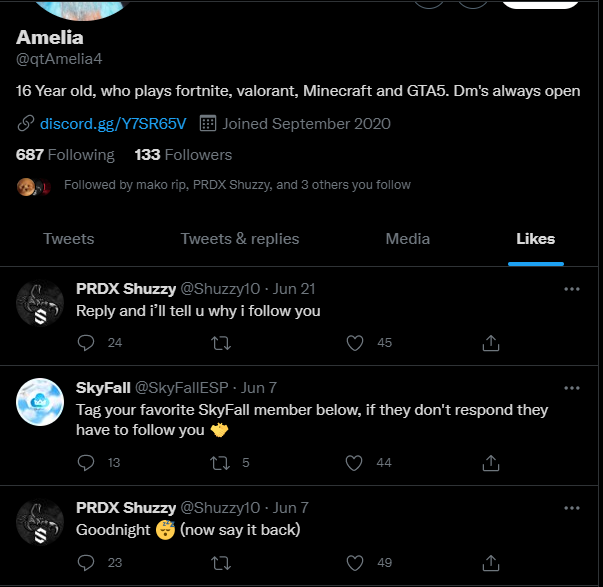The height and width of the screenshot is (587, 603).
Task: Switch to the Media tab
Action: point(407,239)
